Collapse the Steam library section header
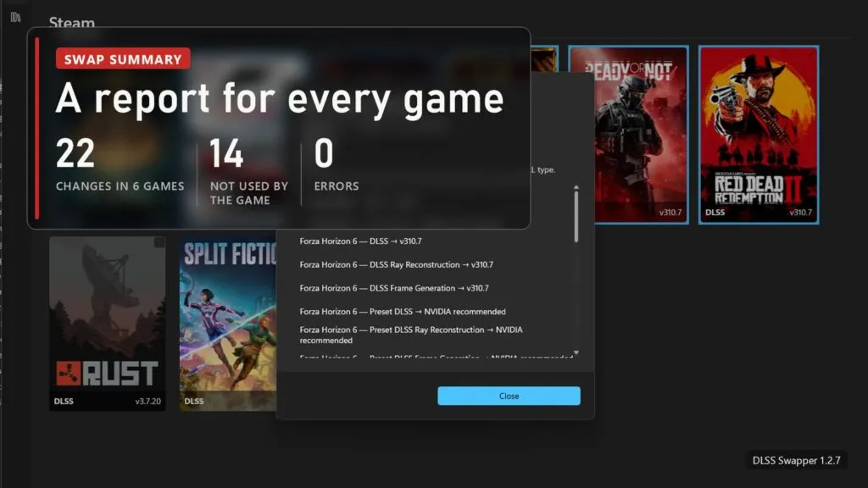868x488 pixels. pyautogui.click(x=71, y=23)
